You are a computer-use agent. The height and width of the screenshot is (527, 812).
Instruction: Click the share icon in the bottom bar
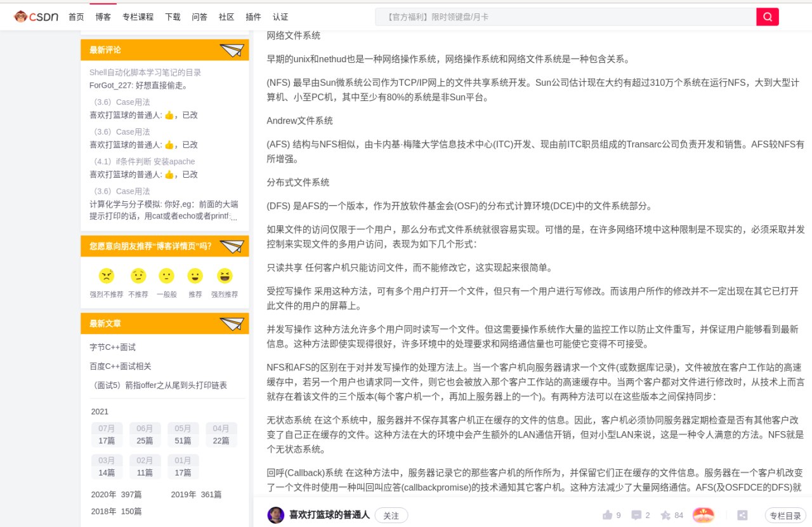click(742, 515)
